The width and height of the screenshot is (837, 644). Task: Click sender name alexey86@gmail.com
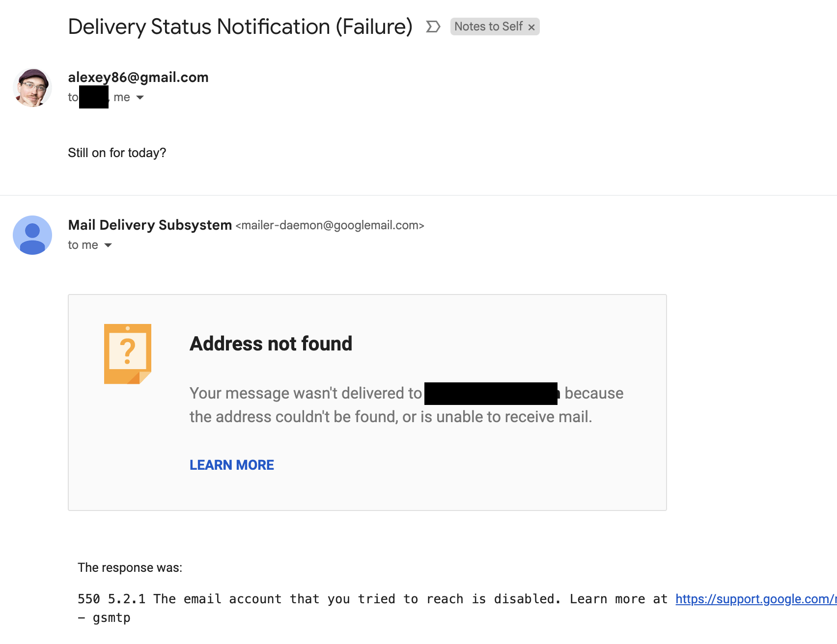(x=138, y=77)
